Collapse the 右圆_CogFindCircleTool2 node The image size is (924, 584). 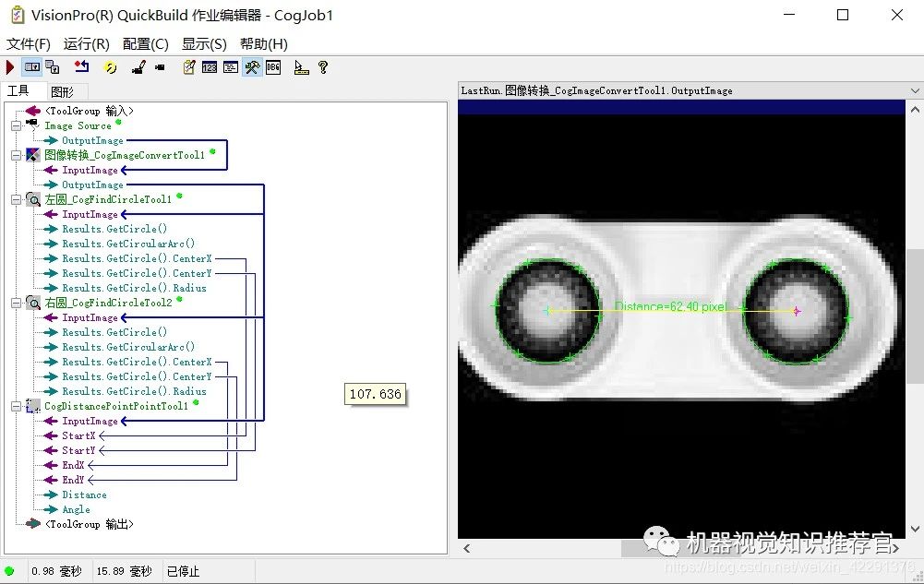[x=16, y=303]
